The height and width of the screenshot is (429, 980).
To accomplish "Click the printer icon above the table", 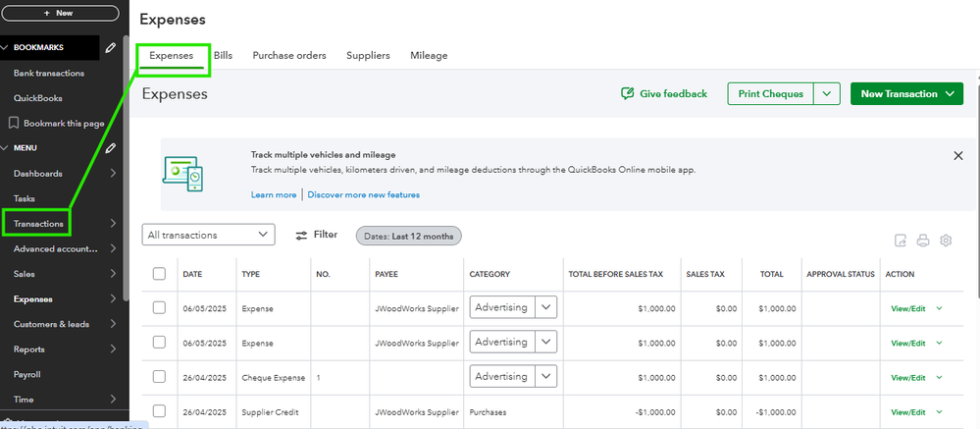I will tap(923, 241).
